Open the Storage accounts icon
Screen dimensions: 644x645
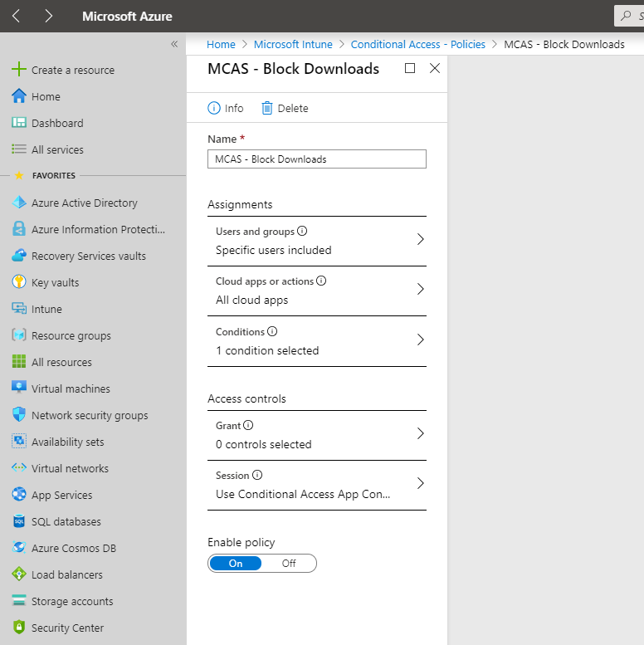[x=19, y=600]
